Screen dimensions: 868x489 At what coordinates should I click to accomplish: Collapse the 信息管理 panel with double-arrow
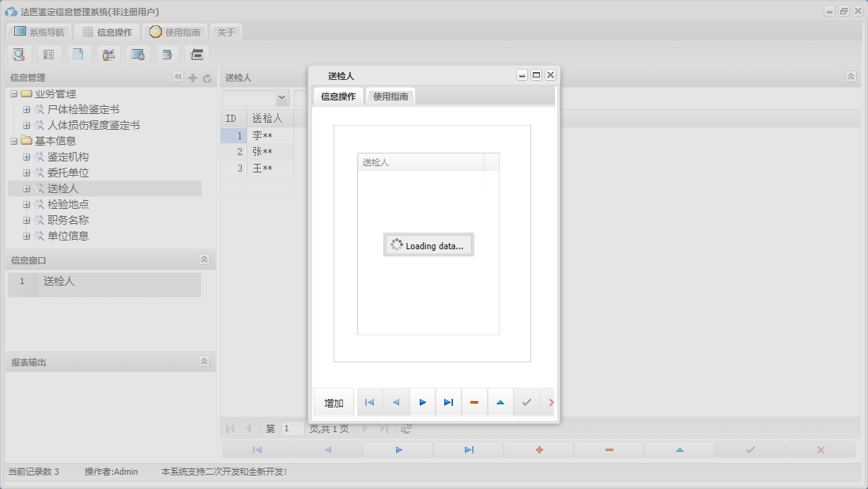click(x=178, y=77)
